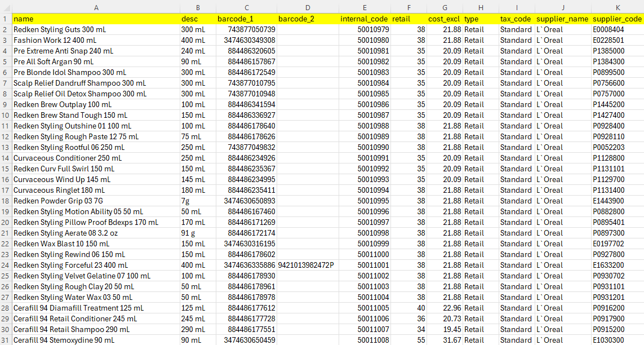This screenshot has width=644, height=345.
Task: Select cell 'Redken Wax Blast 10 150 mL'
Action: (96, 244)
